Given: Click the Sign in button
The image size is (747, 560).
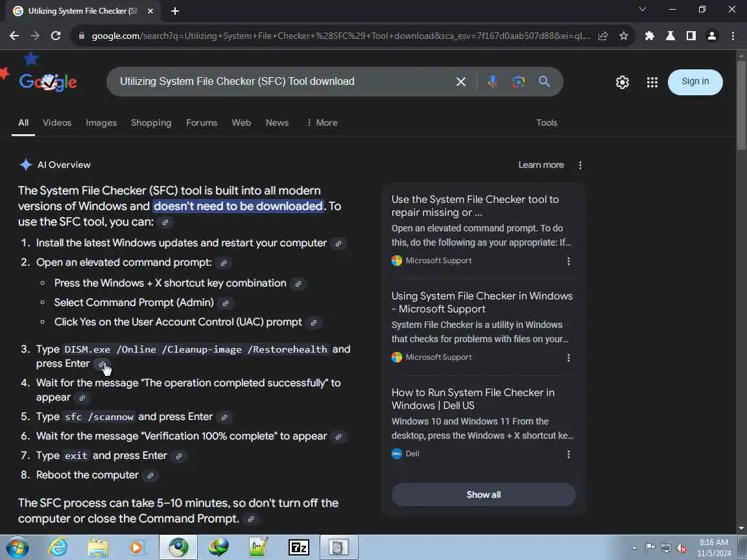Looking at the screenshot, I should point(695,82).
